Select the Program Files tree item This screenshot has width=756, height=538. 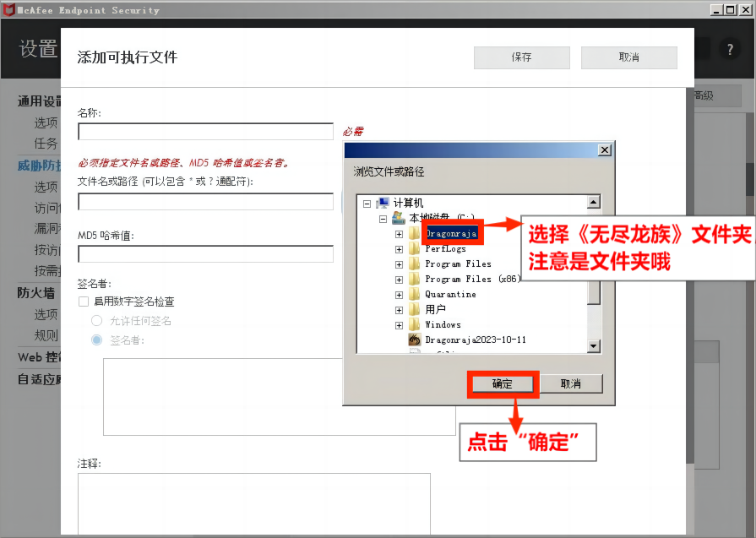click(x=458, y=264)
